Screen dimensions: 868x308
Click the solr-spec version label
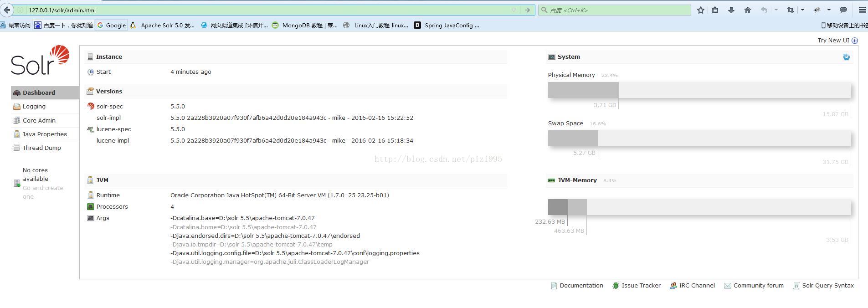click(109, 106)
